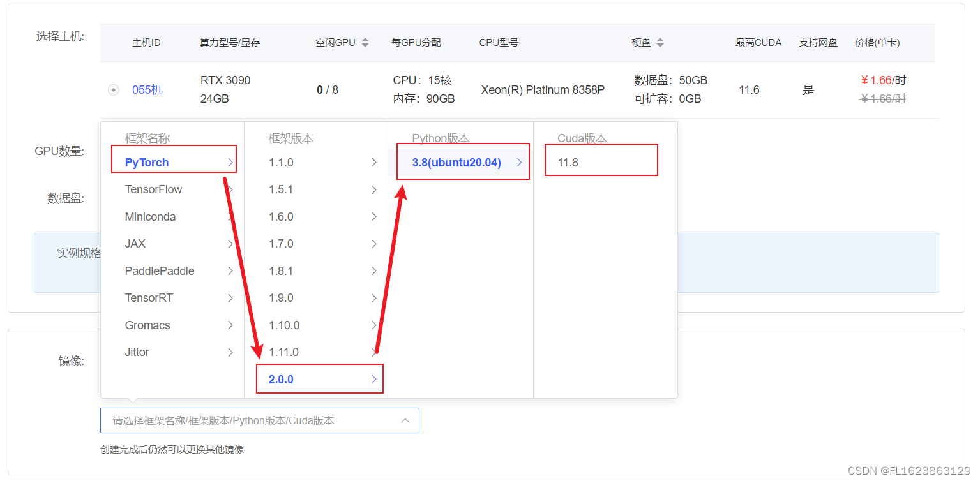
Task: Select Gromacs framework
Action: point(172,325)
